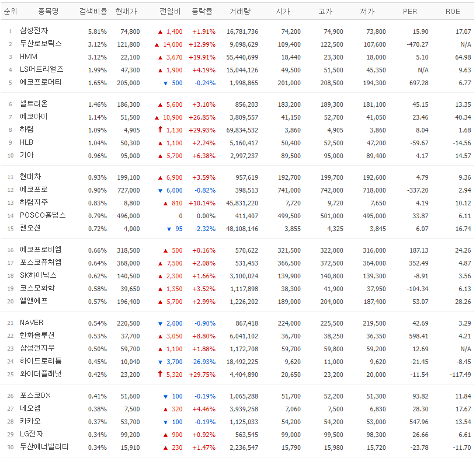This screenshot has width=476, height=458.
Task: Click the 순위 column header
Action: tap(11, 12)
